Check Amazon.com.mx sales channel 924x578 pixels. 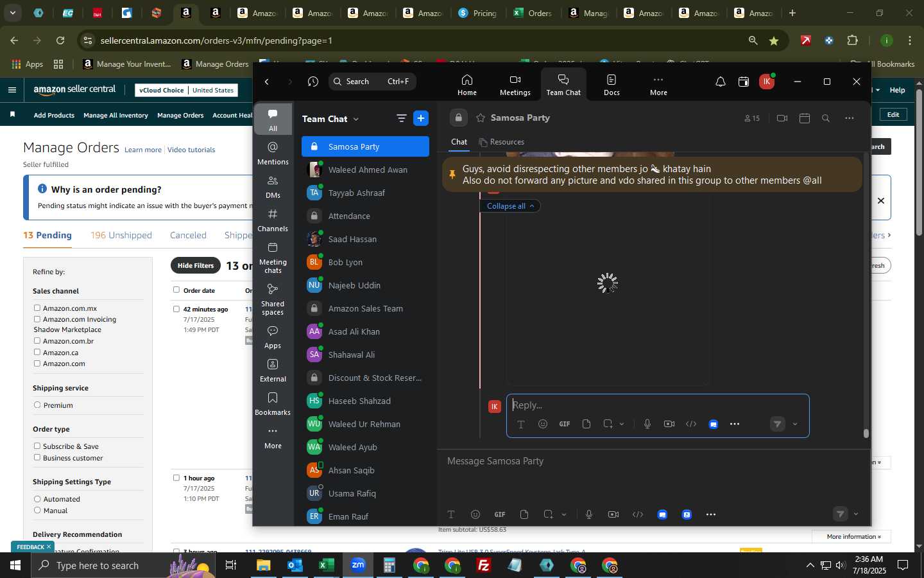click(x=37, y=308)
